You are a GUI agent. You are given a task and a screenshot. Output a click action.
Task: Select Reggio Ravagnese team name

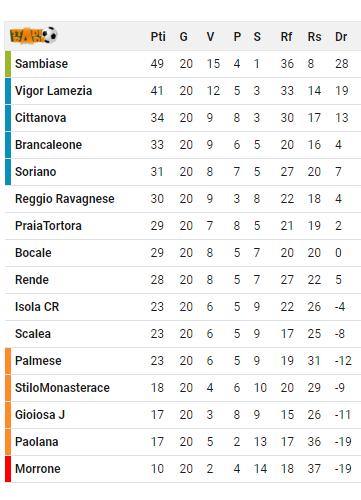point(65,199)
